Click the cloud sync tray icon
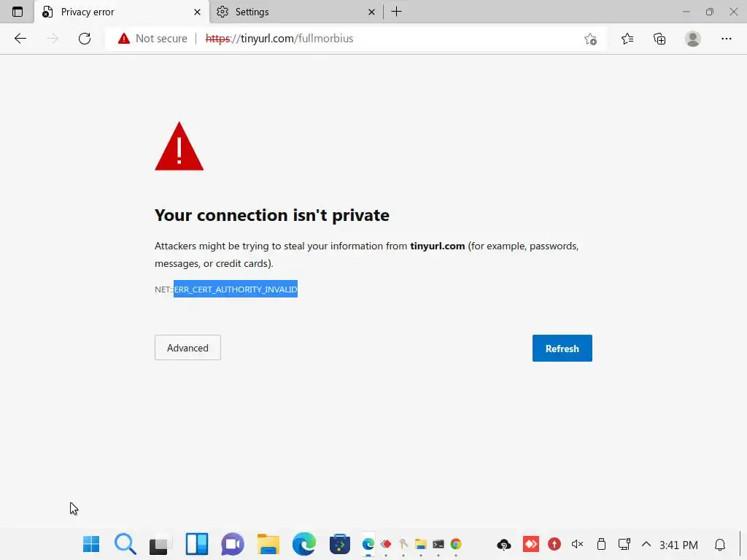Screen dimensions: 747x560 pyautogui.click(x=504, y=544)
